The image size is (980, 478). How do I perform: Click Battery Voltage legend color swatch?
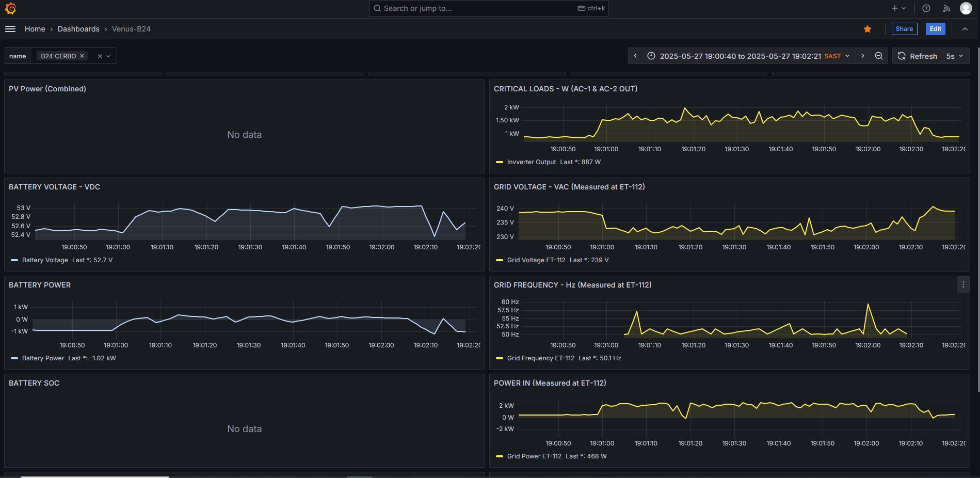coord(14,260)
